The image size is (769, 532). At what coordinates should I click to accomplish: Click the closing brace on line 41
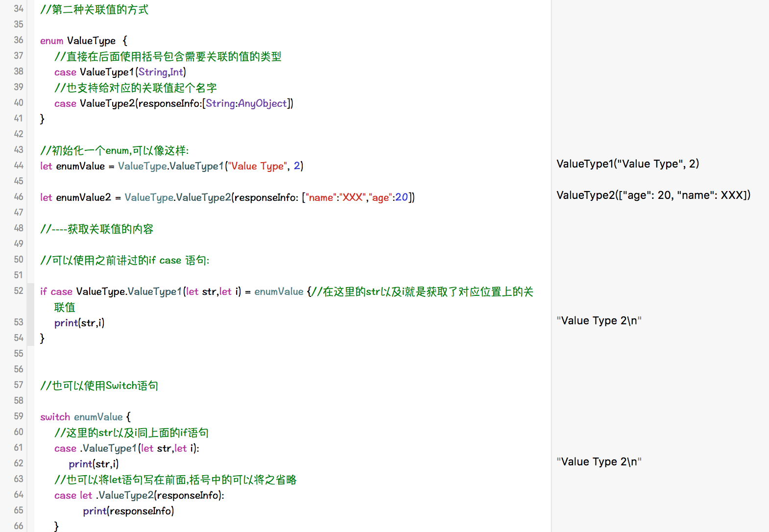[x=42, y=119]
